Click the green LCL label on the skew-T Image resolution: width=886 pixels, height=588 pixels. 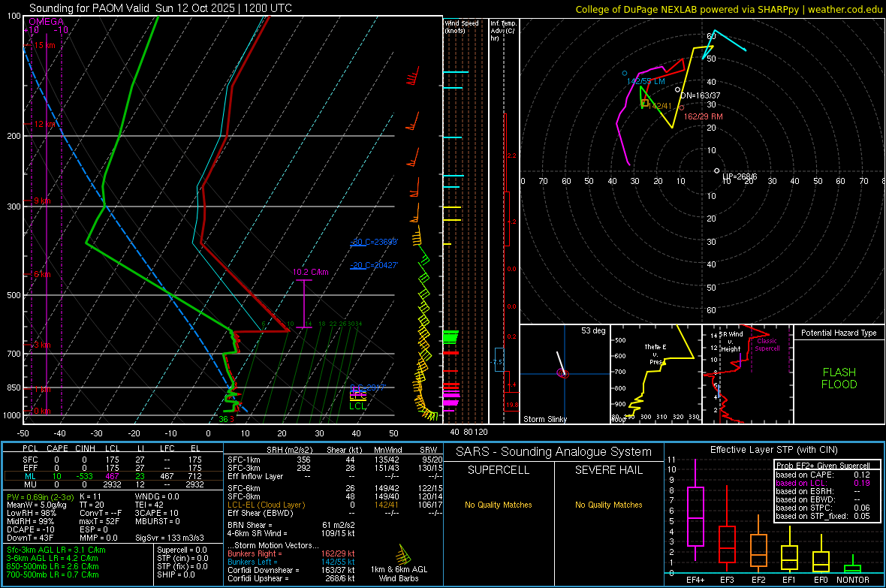pyautogui.click(x=357, y=406)
